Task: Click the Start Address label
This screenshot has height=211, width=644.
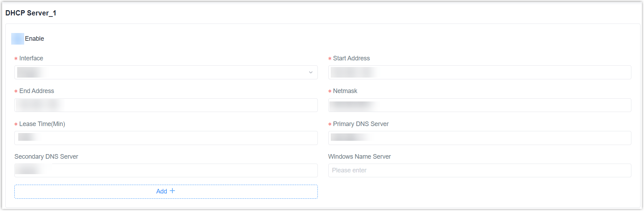Action: (x=351, y=58)
